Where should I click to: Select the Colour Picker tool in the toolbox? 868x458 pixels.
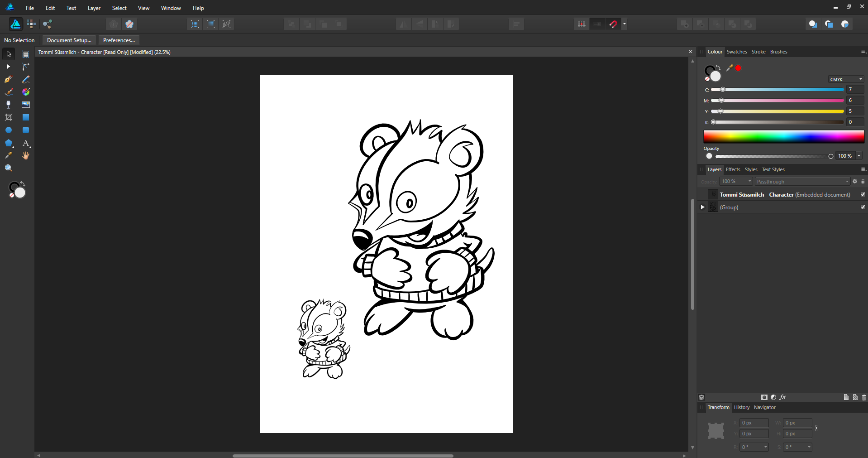pyautogui.click(x=9, y=155)
